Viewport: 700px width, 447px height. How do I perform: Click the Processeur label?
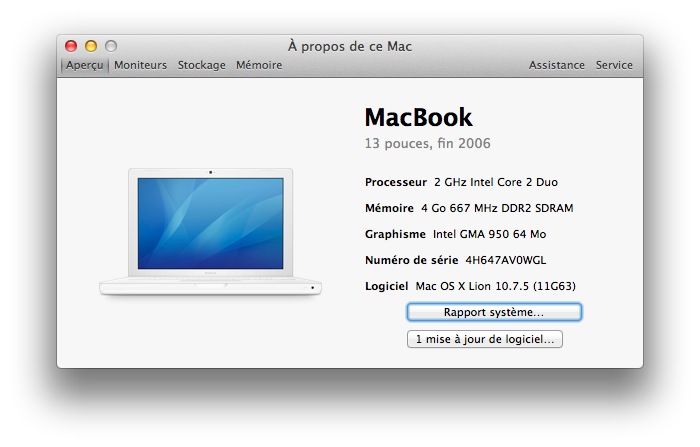coord(396,182)
